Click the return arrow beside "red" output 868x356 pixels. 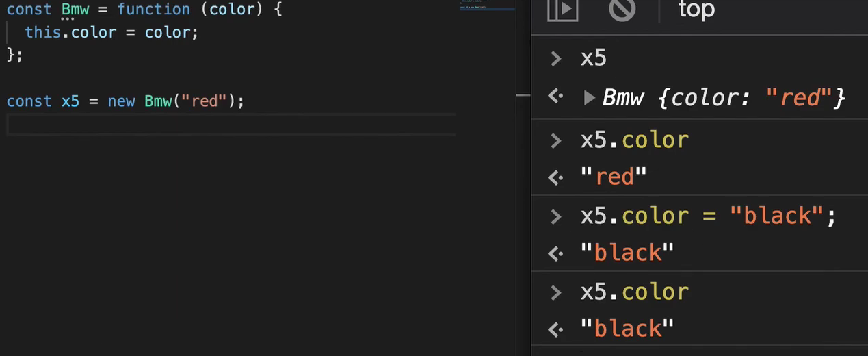click(556, 177)
